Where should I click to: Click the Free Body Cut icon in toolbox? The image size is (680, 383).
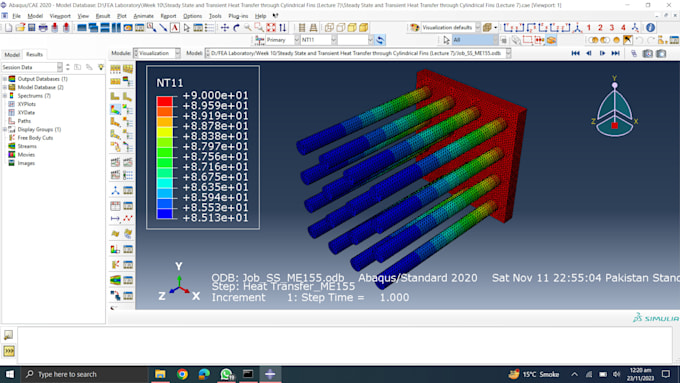(115, 265)
